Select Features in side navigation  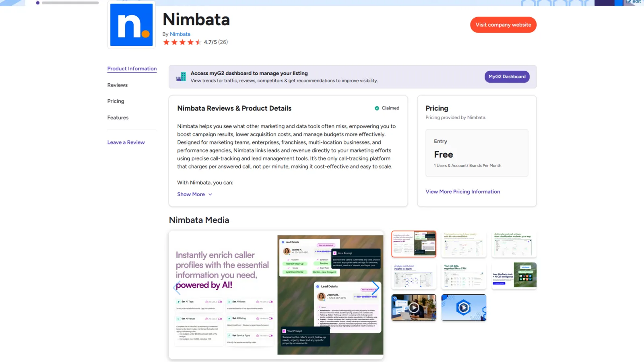[x=118, y=118]
